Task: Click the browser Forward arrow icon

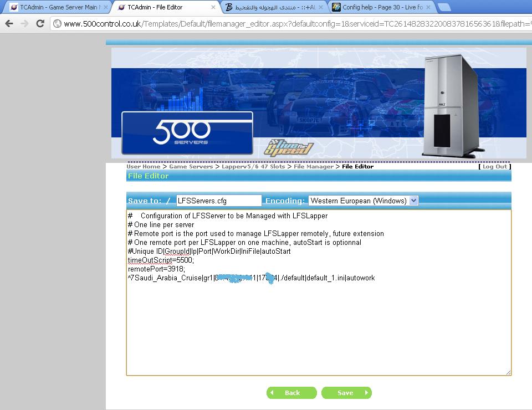Action: [24, 23]
